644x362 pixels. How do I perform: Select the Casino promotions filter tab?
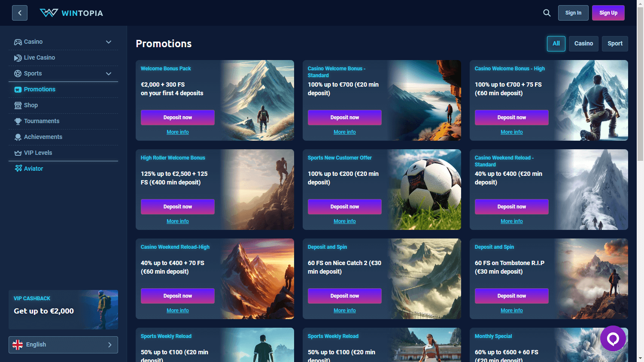tap(583, 43)
